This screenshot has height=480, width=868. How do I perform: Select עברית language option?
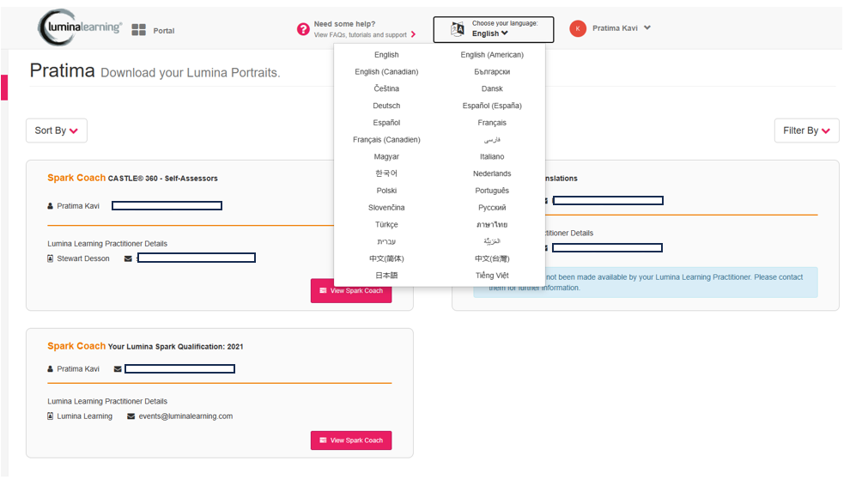[386, 242]
